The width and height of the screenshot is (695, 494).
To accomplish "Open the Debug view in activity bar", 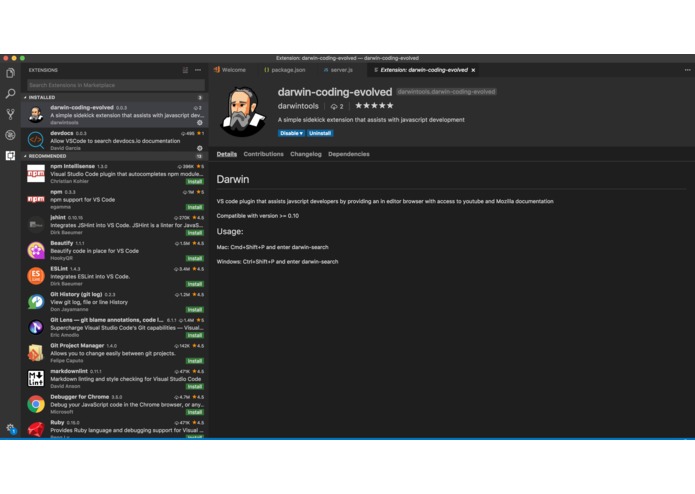I will point(10,135).
